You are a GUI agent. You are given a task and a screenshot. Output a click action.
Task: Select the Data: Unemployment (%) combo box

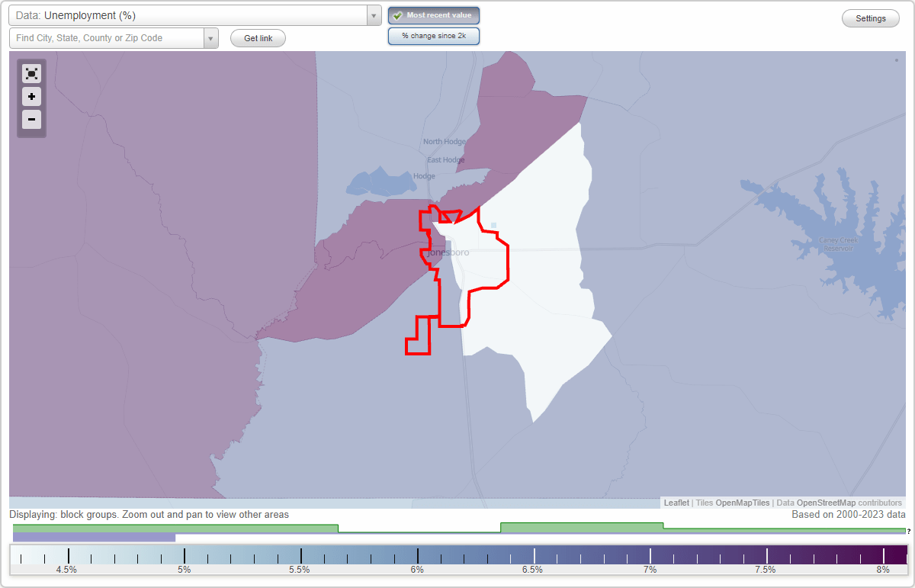(195, 15)
